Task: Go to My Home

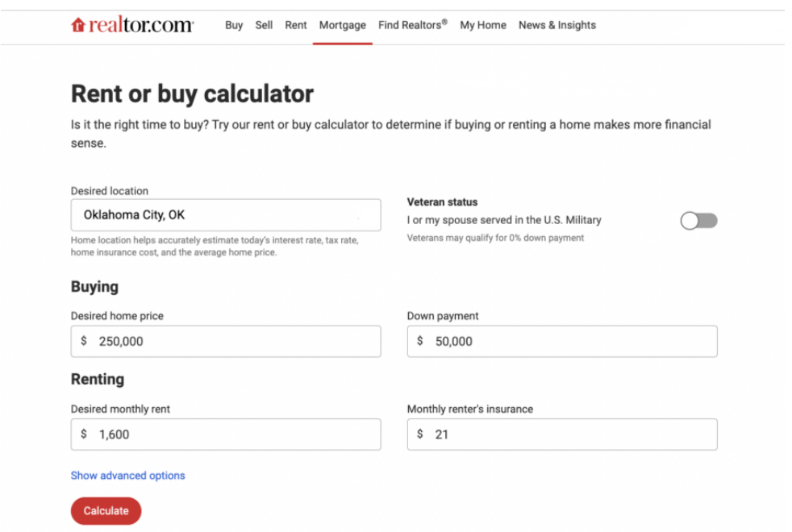Action: tap(483, 25)
